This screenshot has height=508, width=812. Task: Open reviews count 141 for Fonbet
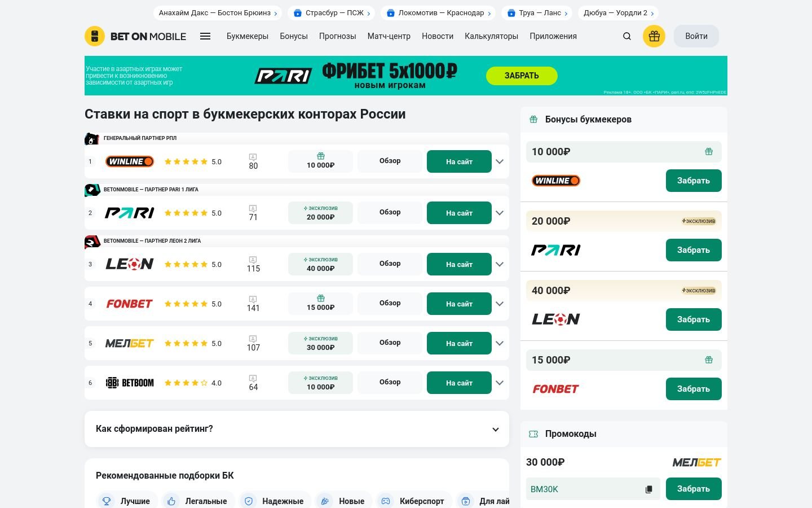point(253,304)
